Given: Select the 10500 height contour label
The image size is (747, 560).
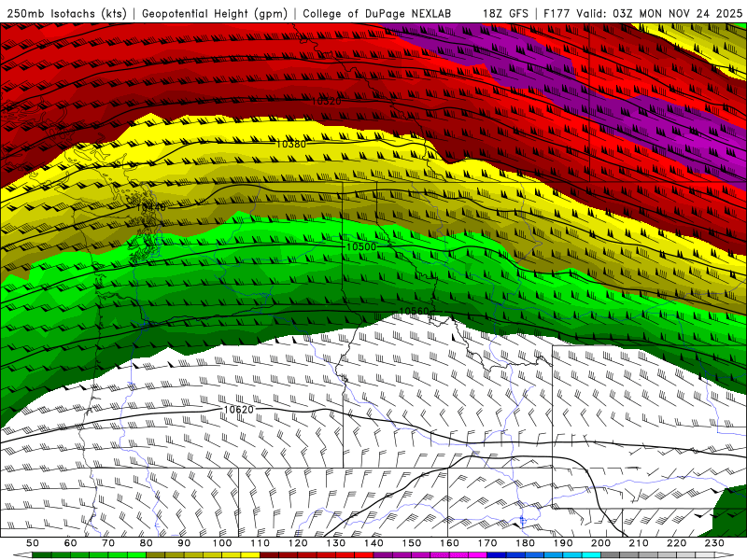Looking at the screenshot, I should 361,246.
